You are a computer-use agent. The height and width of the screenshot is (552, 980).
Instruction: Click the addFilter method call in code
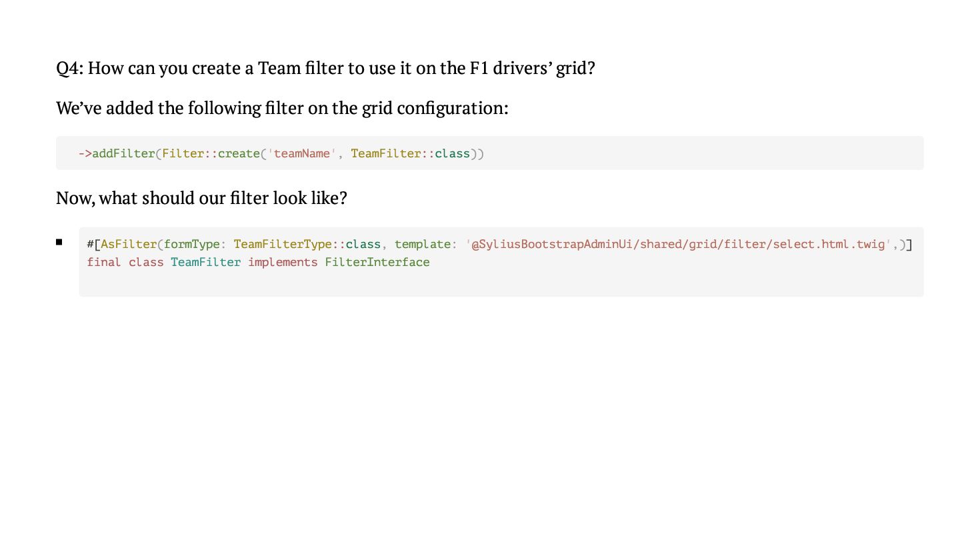123,153
